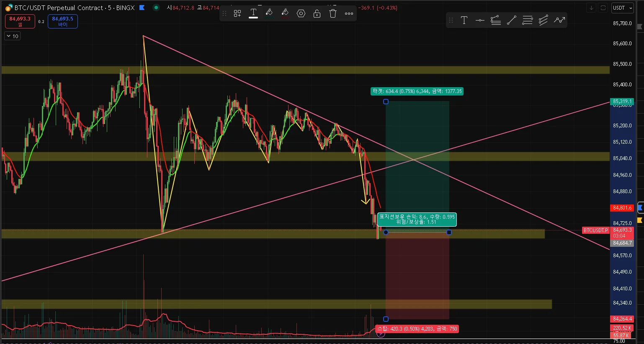644x344 pixels.
Task: Delete the selected drawing with trash icon
Action: coord(333,13)
